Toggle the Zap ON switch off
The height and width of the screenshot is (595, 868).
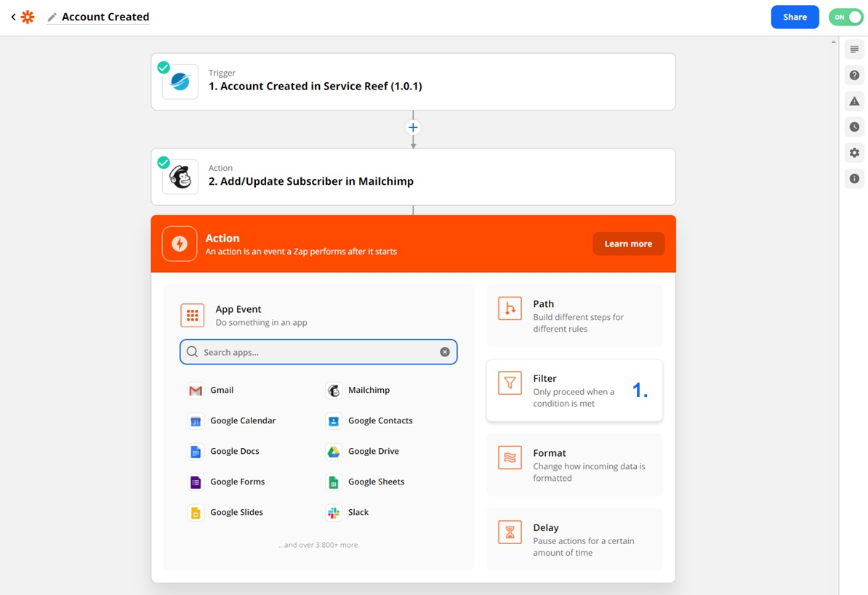(x=846, y=17)
